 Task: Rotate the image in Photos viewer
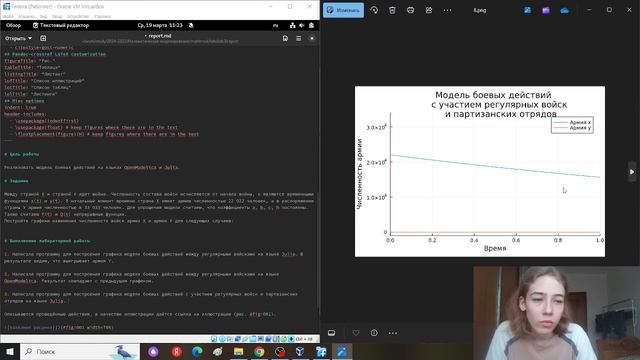coord(374,10)
